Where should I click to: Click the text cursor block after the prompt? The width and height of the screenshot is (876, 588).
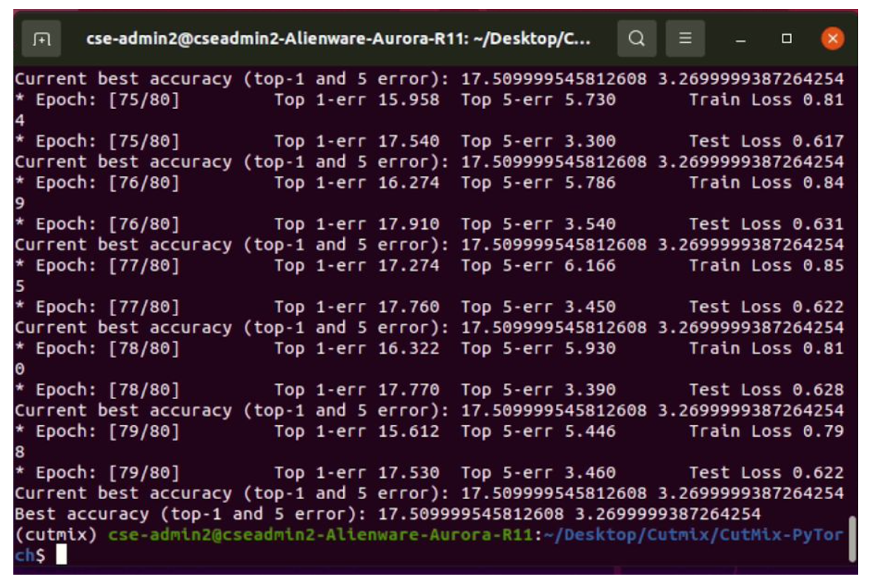62,555
